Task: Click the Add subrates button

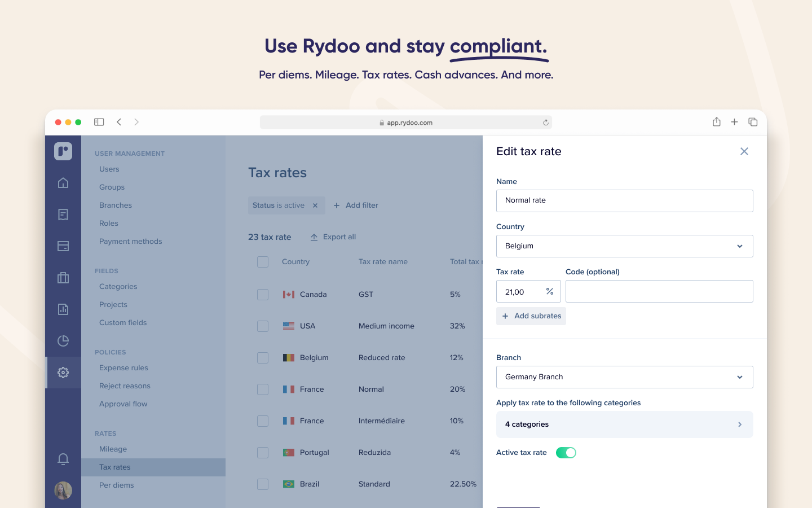Action: (531, 316)
